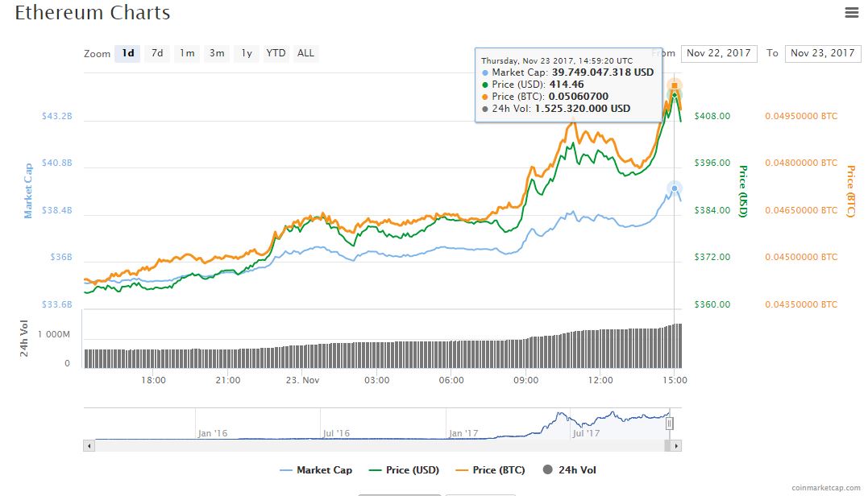Click the 0.04350000 BTC axis label
Image resolution: width=868 pixels, height=496 pixels.
click(x=801, y=304)
